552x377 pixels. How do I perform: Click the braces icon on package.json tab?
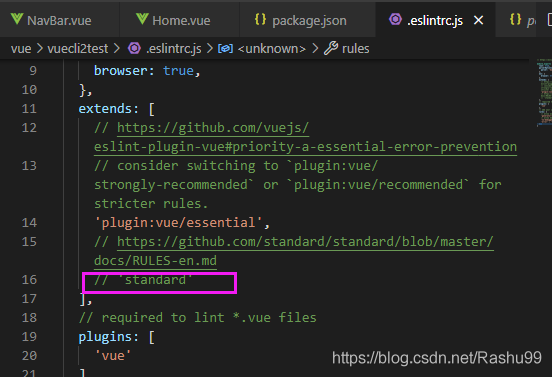260,19
